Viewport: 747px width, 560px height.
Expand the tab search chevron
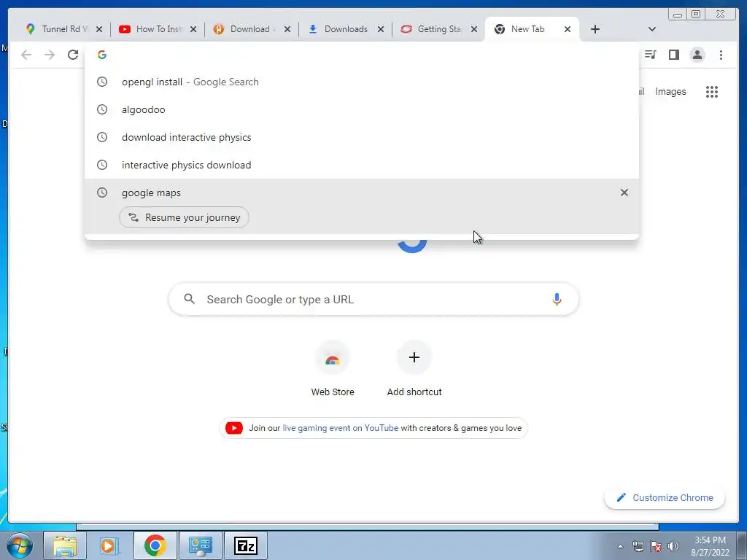(652, 29)
